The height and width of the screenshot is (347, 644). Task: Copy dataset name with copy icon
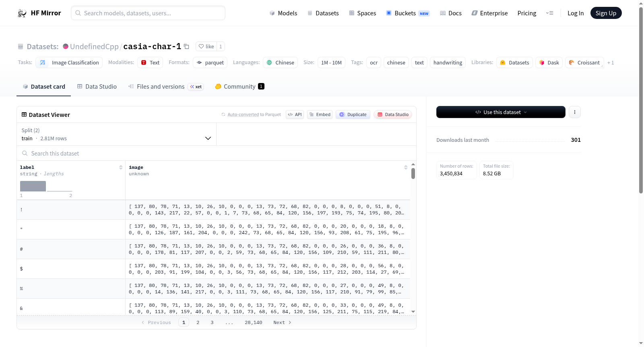186,46
